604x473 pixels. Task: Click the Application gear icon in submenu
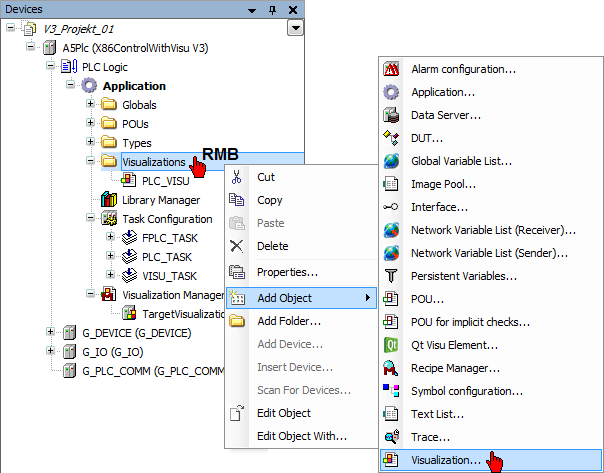(x=391, y=92)
